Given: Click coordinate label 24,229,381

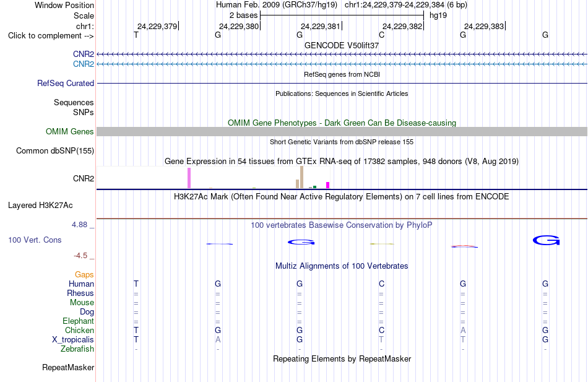Looking at the screenshot, I should coord(321,26).
